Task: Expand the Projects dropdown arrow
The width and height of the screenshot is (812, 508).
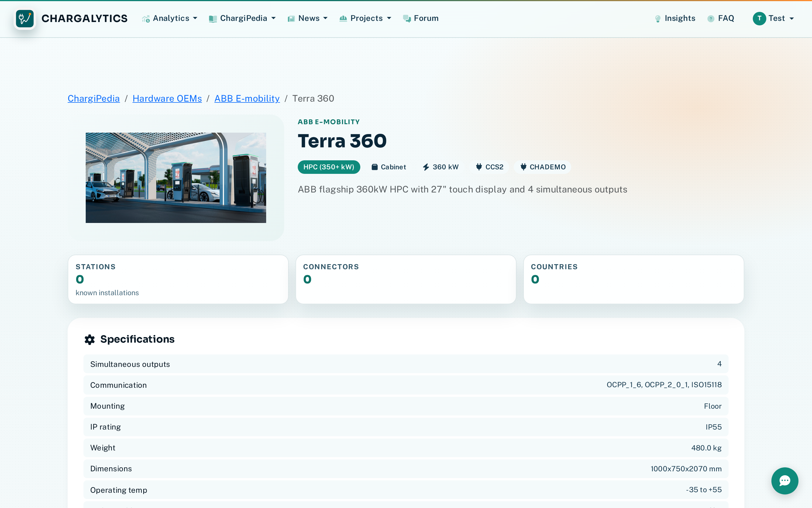Action: [x=389, y=18]
